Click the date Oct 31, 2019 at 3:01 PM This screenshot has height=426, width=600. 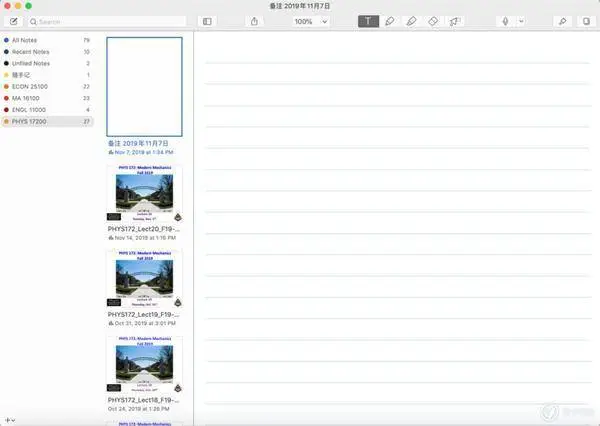click(145, 323)
